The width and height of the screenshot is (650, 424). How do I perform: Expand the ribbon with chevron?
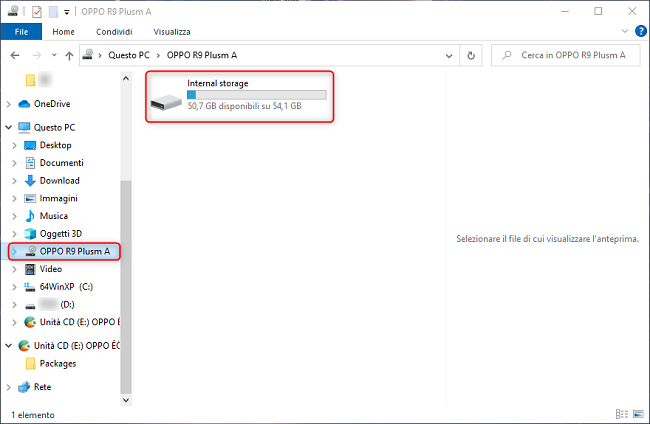click(625, 31)
